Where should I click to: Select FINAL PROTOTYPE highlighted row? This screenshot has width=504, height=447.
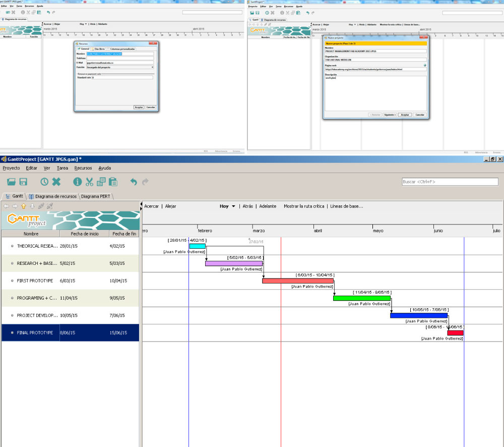pos(71,333)
